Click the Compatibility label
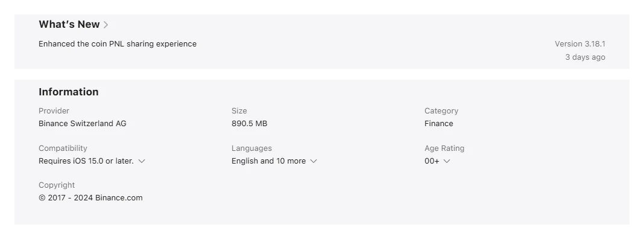Viewport: 644px width, 239px height. click(63, 148)
